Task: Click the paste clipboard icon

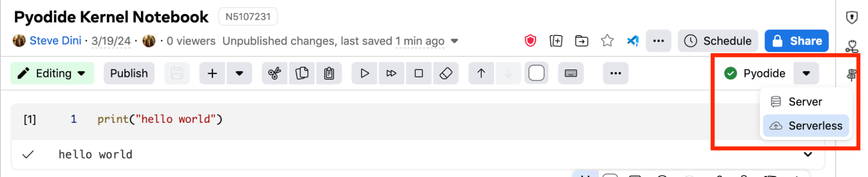Action: coord(329,73)
